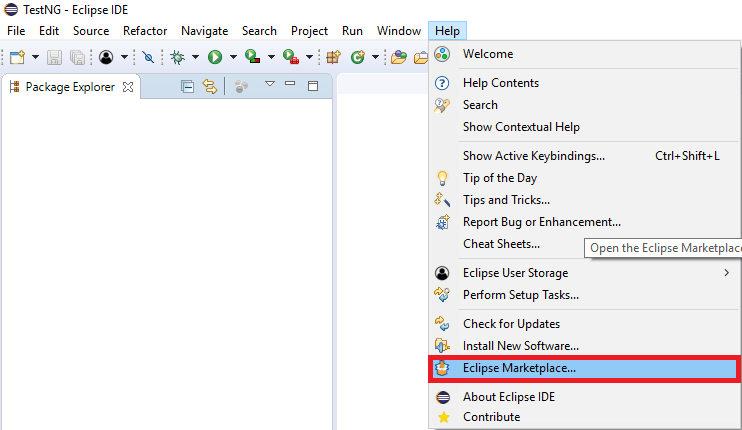Viewport: 742px width, 430px height.
Task: Click the New Java Package toolbar icon
Action: click(334, 57)
